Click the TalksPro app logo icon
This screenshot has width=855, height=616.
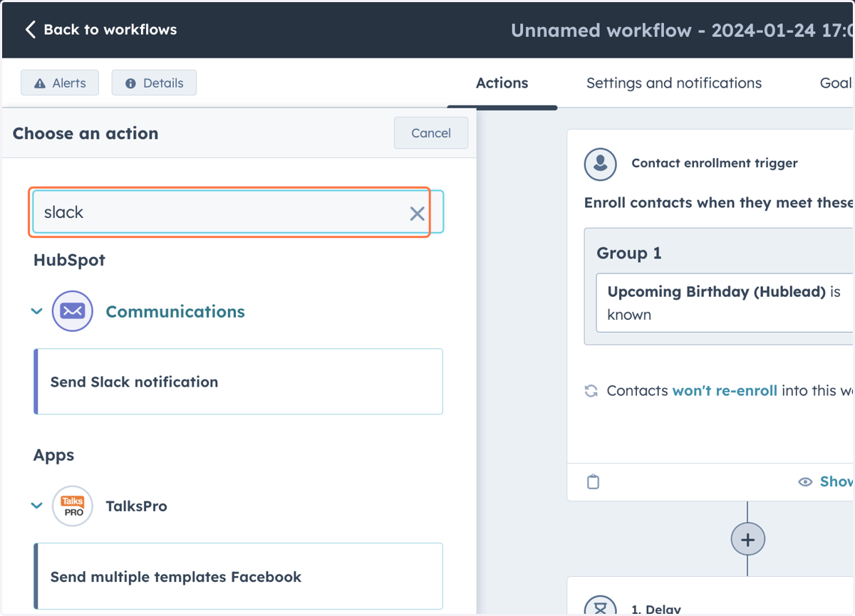[73, 506]
